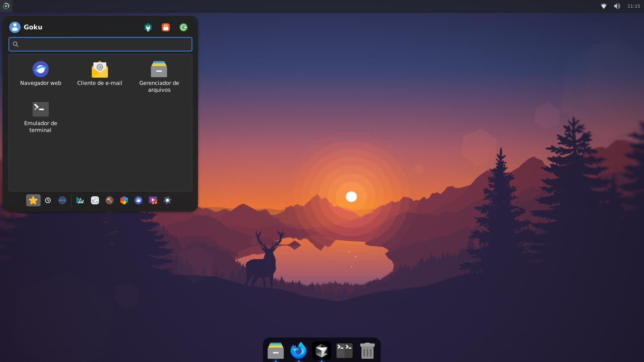Open the Accessories category with hammer icon

109,200
